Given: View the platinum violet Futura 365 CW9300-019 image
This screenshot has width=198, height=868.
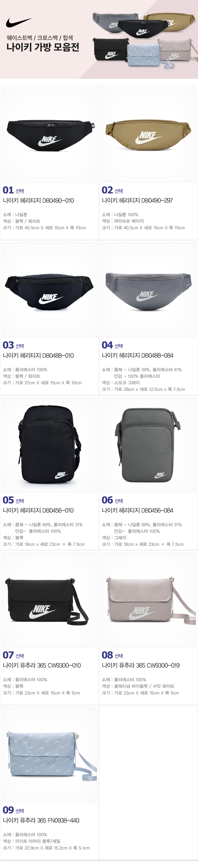Looking at the screenshot, I should [148, 599].
